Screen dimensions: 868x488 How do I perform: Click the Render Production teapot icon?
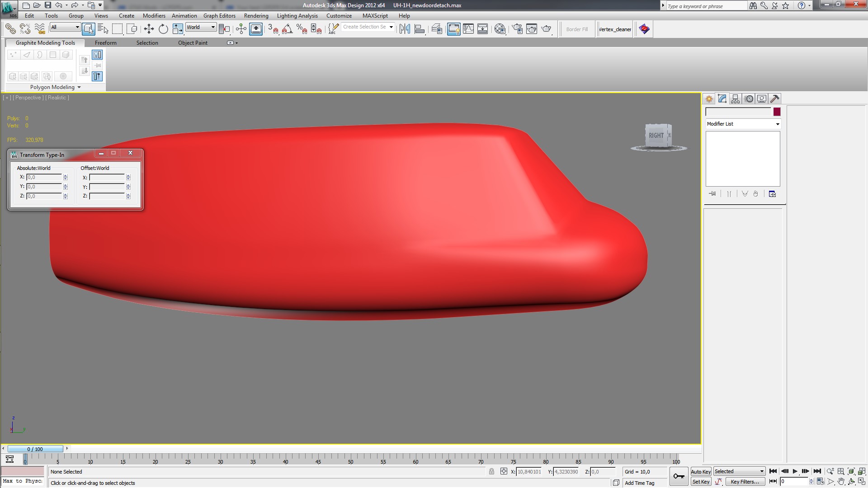pyautogui.click(x=546, y=29)
